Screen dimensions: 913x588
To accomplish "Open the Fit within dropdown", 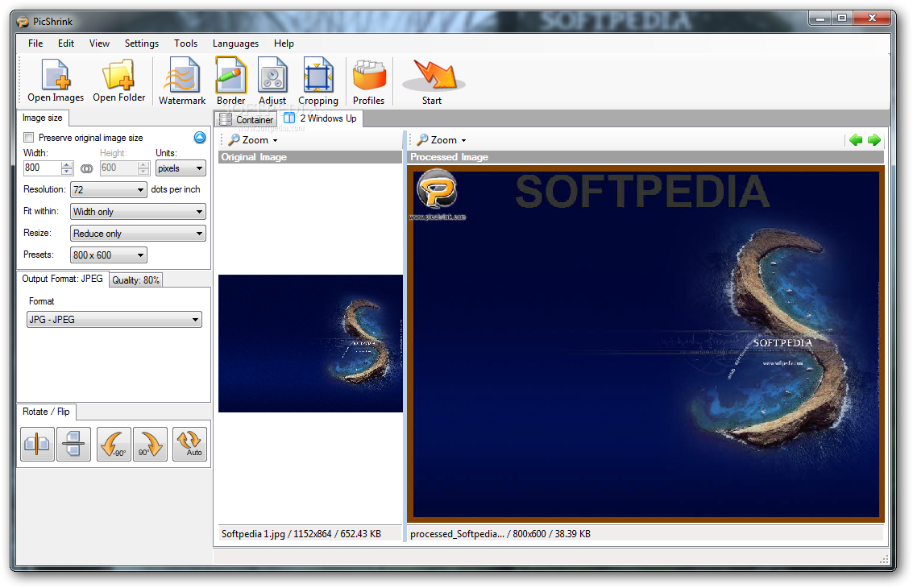I will (138, 212).
